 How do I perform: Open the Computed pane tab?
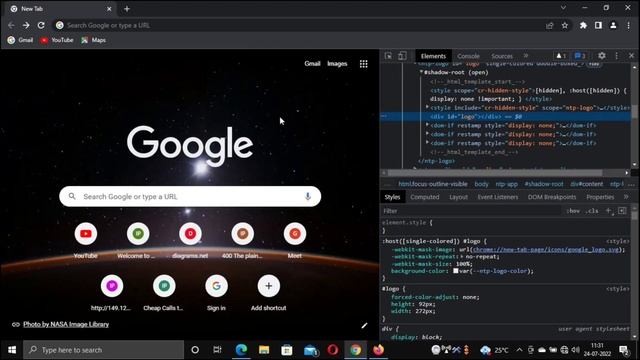click(x=424, y=197)
